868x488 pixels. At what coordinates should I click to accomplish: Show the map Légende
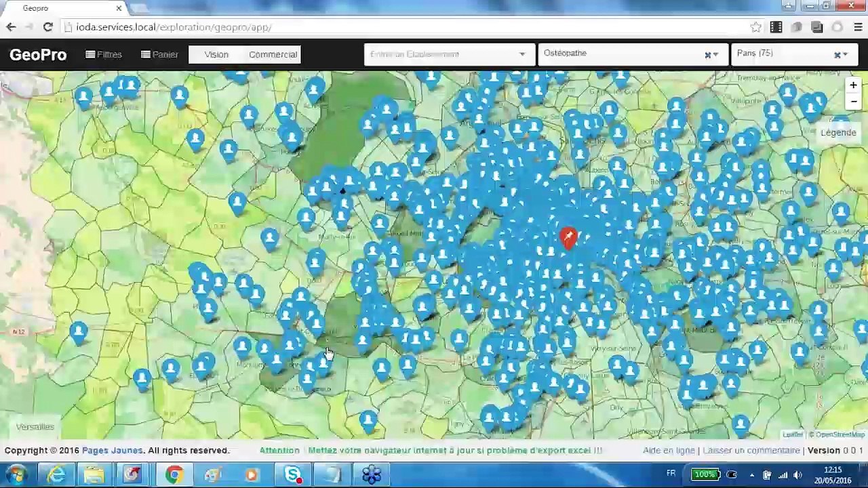pyautogui.click(x=838, y=133)
